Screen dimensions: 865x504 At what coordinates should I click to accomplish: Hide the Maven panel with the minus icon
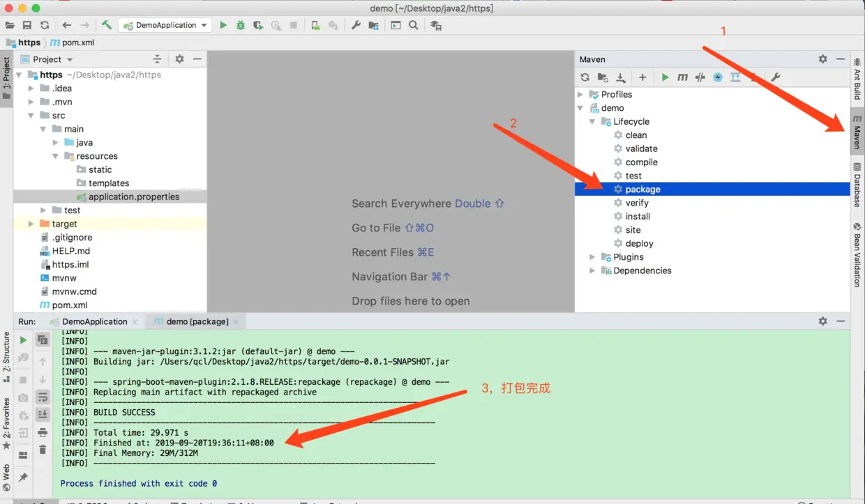(x=841, y=59)
